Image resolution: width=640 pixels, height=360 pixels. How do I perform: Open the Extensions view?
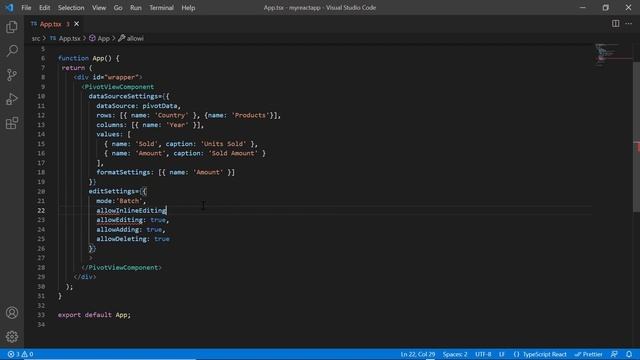12,123
